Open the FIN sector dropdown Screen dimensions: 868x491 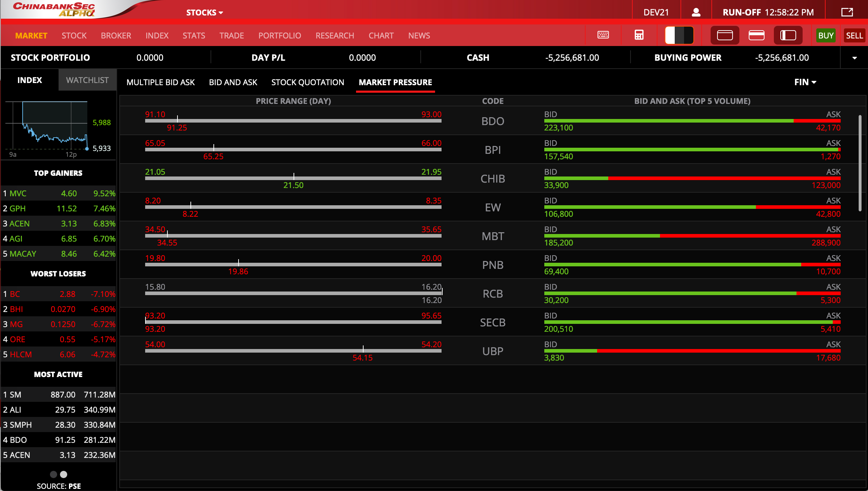(805, 82)
